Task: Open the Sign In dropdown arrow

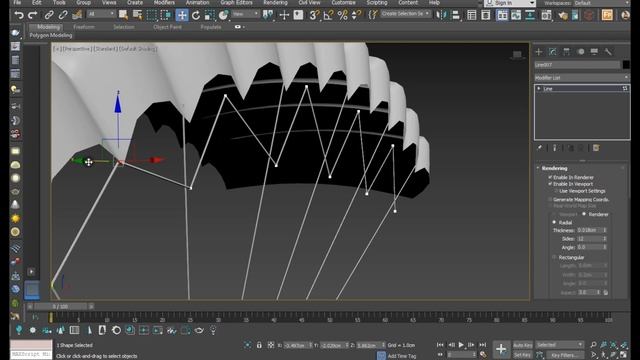Action: (532, 3)
